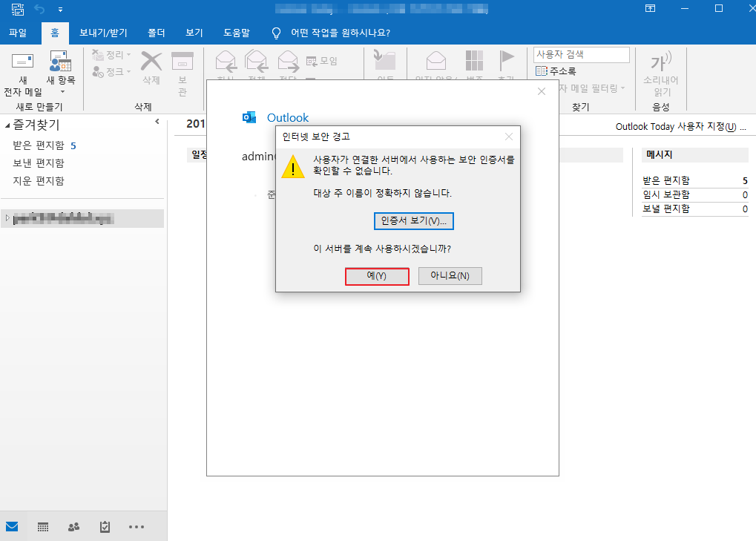The image size is (756, 541).
Task: Click the 모임 meeting reply button
Action: tap(321, 61)
